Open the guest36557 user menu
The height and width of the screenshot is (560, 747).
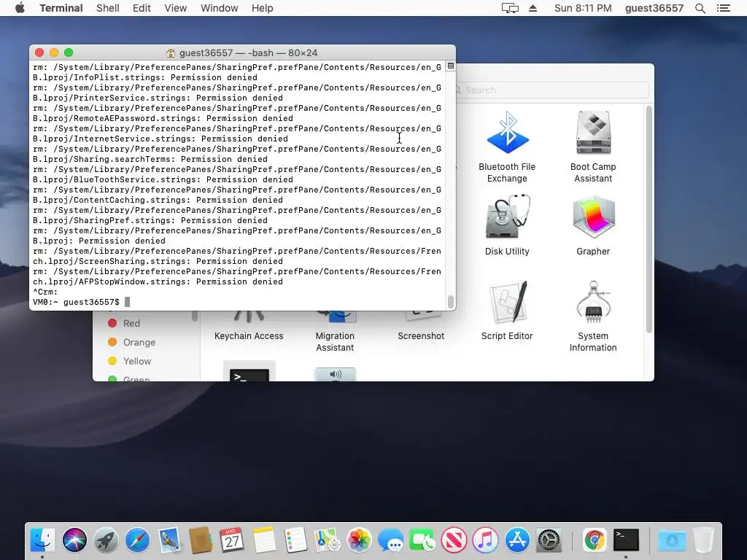(x=654, y=8)
